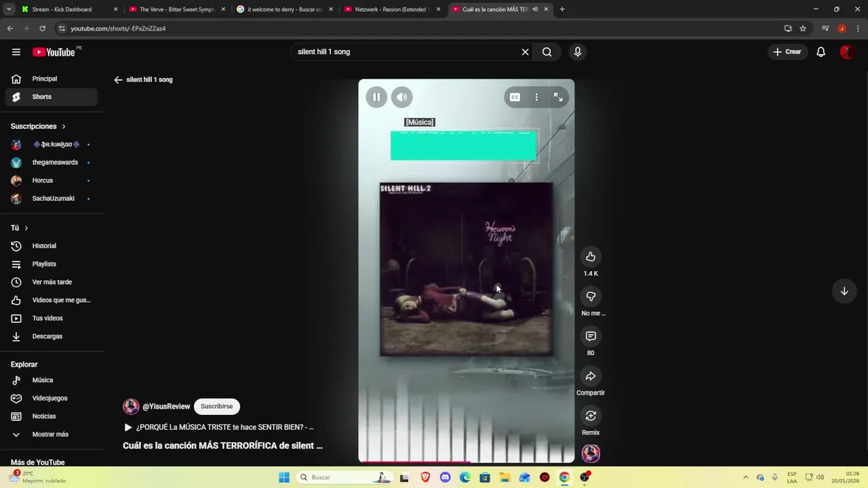Seek on the Short's red progress bar
The width and height of the screenshot is (868, 488).
click(x=467, y=462)
